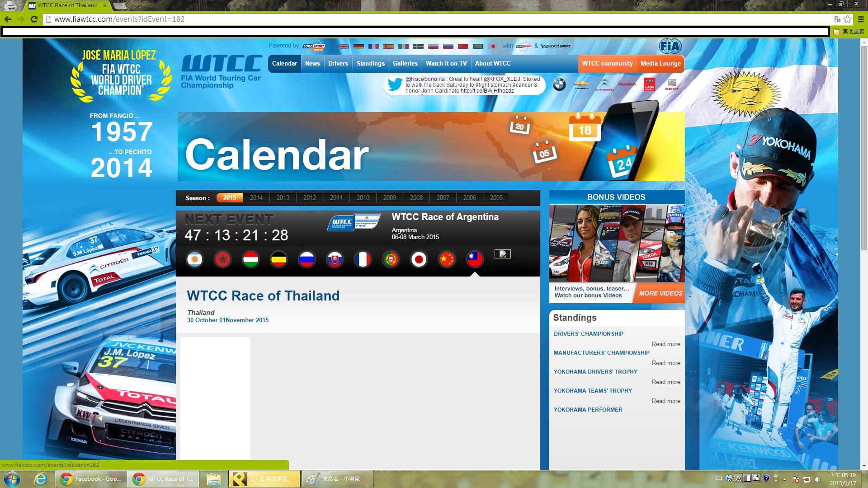
Task: Select Morocco race round flag
Action: 223,259
